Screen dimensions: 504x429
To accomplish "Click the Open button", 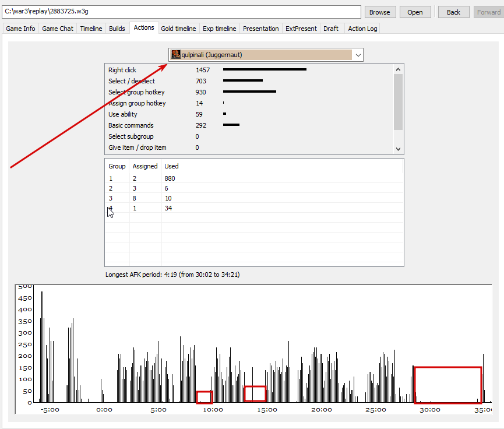I will click(415, 12).
